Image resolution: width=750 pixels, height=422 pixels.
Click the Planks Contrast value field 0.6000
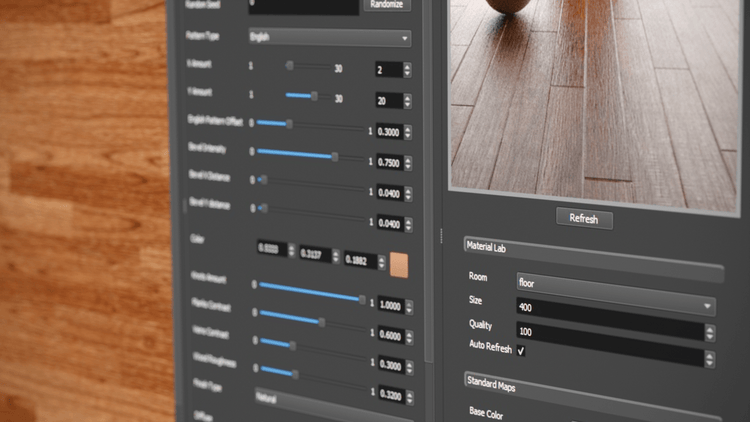392,335
